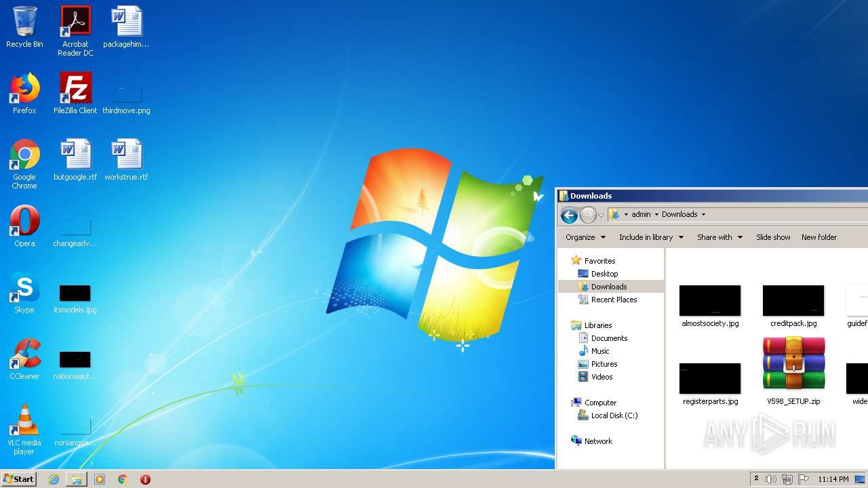The image size is (868, 488).
Task: Open Internet Explorer from the taskbar
Action: tap(54, 479)
